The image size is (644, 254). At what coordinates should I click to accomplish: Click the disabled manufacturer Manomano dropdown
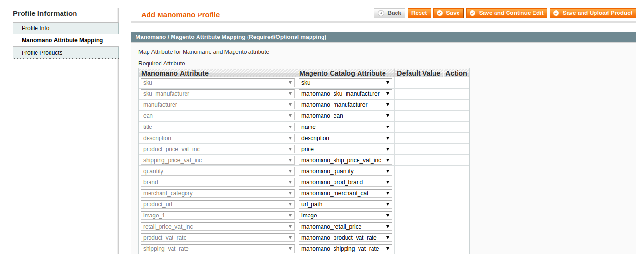coord(218,105)
